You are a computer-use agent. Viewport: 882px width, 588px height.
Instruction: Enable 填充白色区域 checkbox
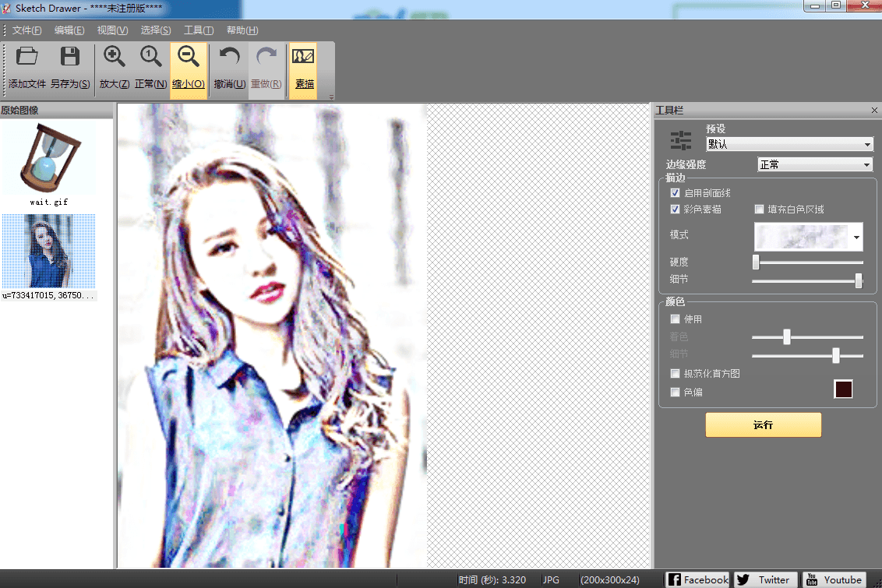[759, 209]
